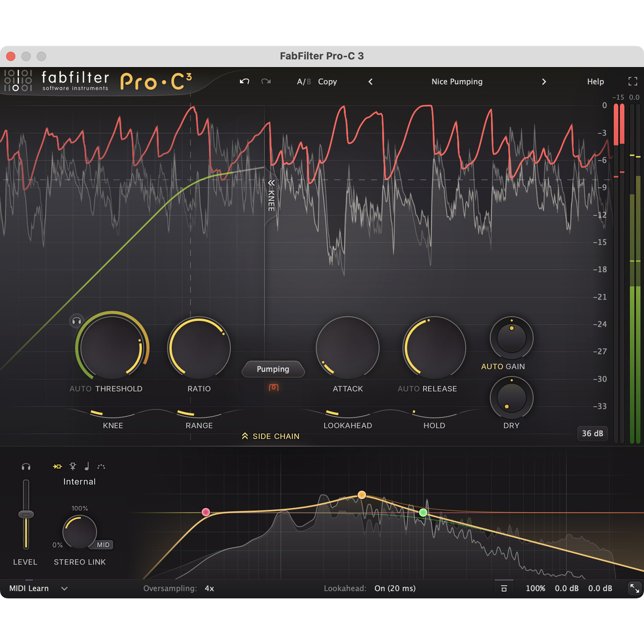This screenshot has height=644, width=644.
Task: Enter full screen mode via top-right icon
Action: pyautogui.click(x=633, y=82)
